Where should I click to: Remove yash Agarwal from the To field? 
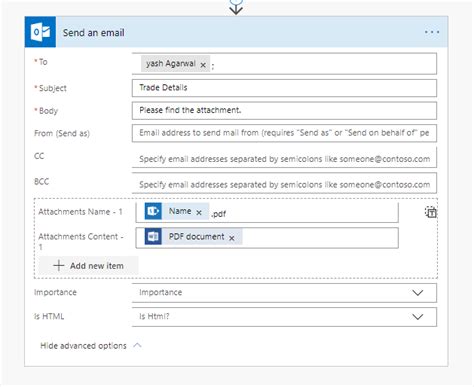(x=203, y=65)
